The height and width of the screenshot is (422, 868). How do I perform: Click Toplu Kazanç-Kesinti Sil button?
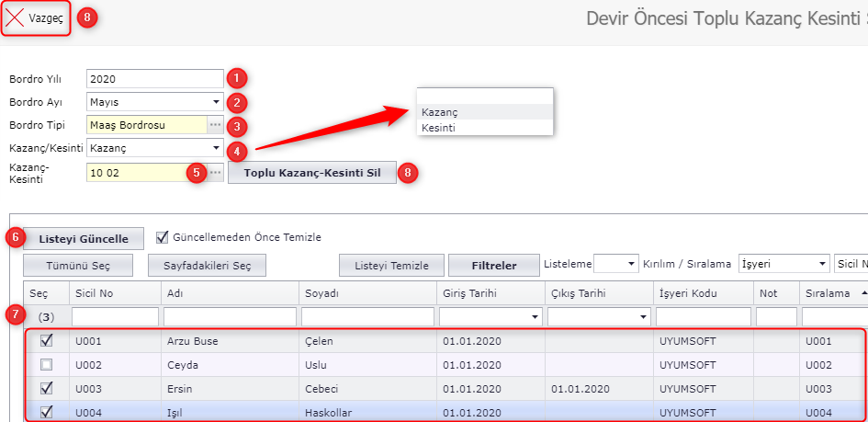point(311,172)
